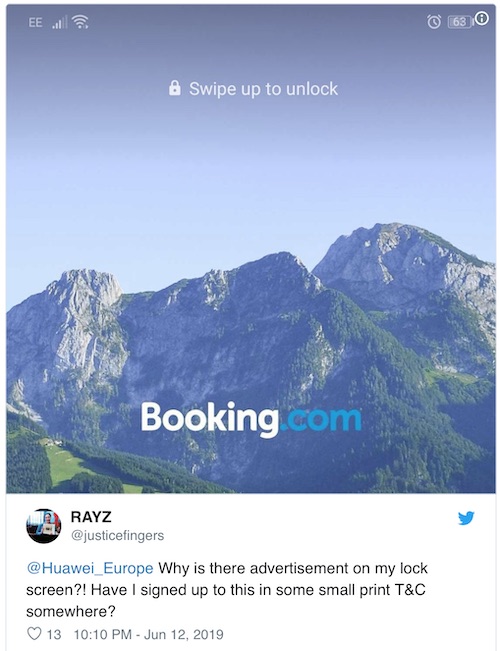Open the @justicefingers handle
This screenshot has height=651, width=500.
tap(118, 536)
